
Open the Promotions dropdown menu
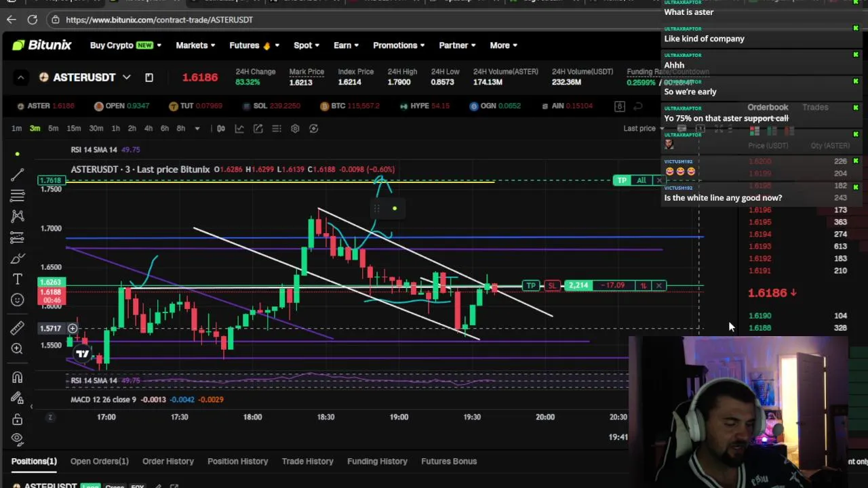point(399,45)
